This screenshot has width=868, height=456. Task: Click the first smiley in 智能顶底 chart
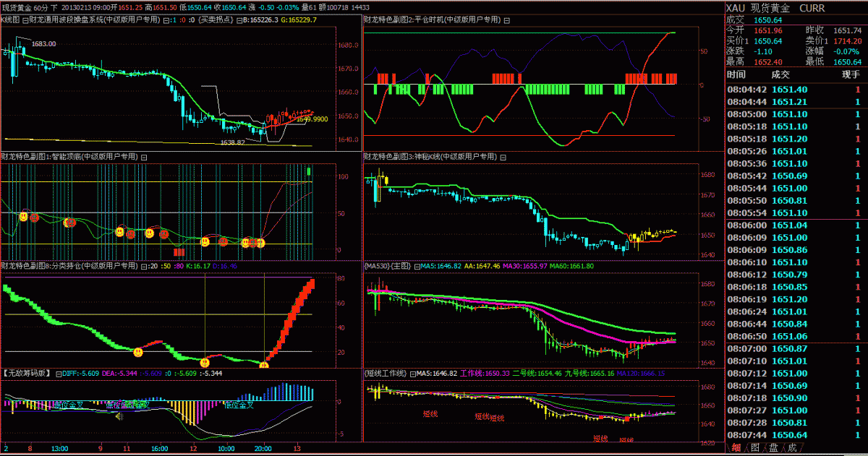(23, 216)
